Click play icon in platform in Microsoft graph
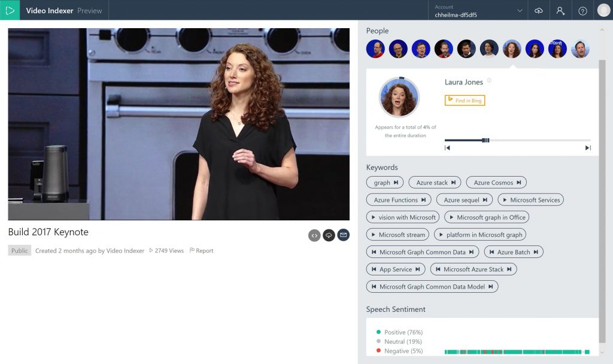613x364 pixels. pos(441,235)
